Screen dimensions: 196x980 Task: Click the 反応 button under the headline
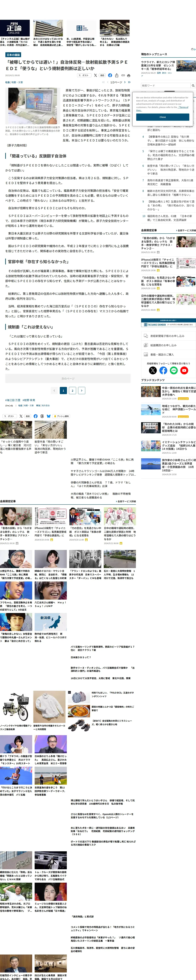102,75
